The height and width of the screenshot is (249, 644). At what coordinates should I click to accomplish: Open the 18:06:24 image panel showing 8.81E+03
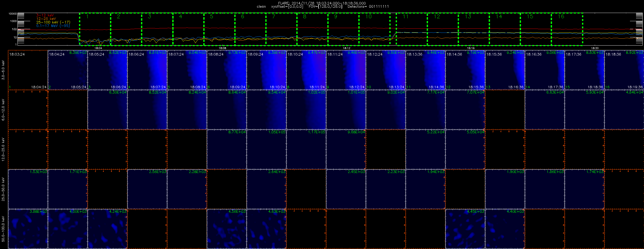(x=147, y=70)
